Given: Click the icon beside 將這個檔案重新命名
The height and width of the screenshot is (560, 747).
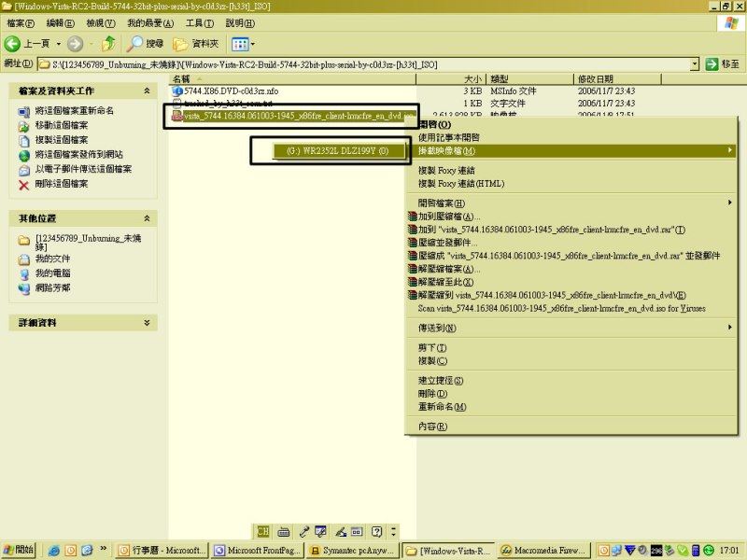Looking at the screenshot, I should pos(24,111).
